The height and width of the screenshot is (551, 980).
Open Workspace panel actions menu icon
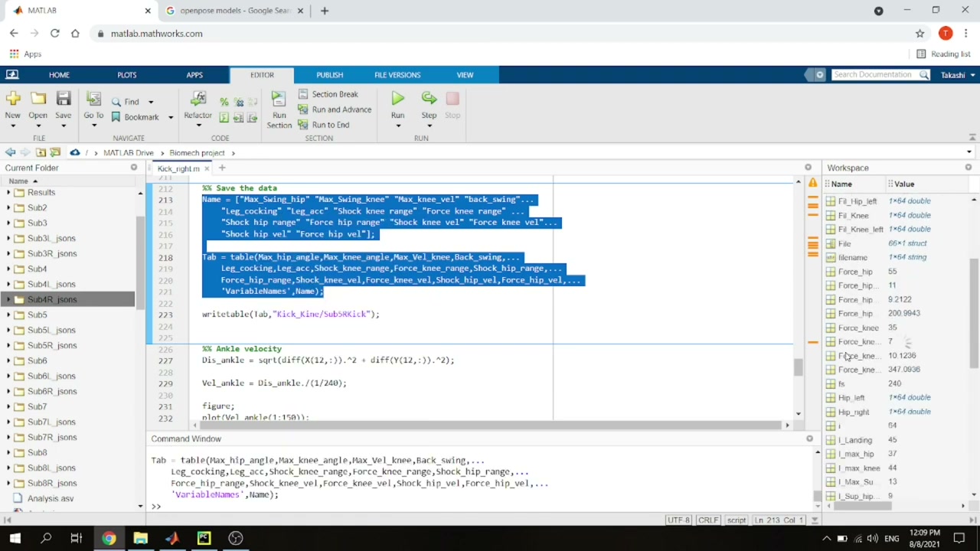point(969,168)
